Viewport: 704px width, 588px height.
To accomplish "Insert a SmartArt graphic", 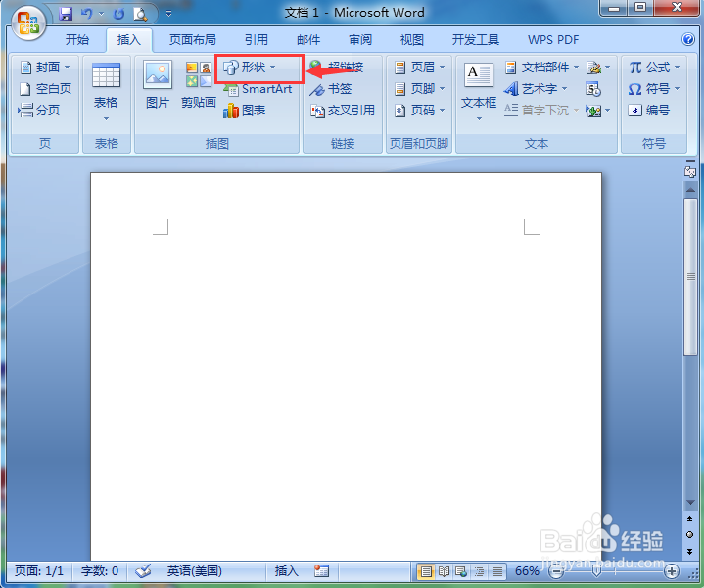I will coord(258,89).
